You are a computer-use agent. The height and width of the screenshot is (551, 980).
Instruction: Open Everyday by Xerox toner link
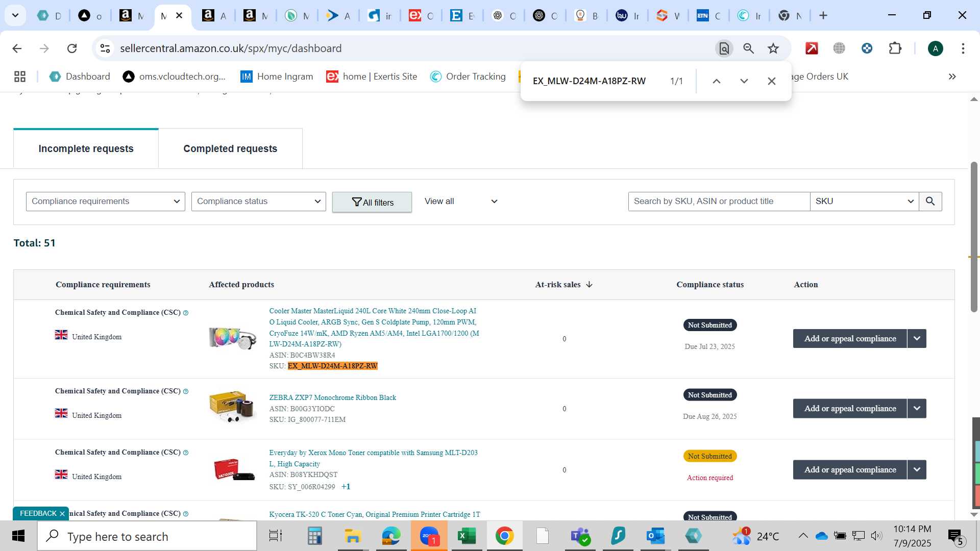point(373,458)
